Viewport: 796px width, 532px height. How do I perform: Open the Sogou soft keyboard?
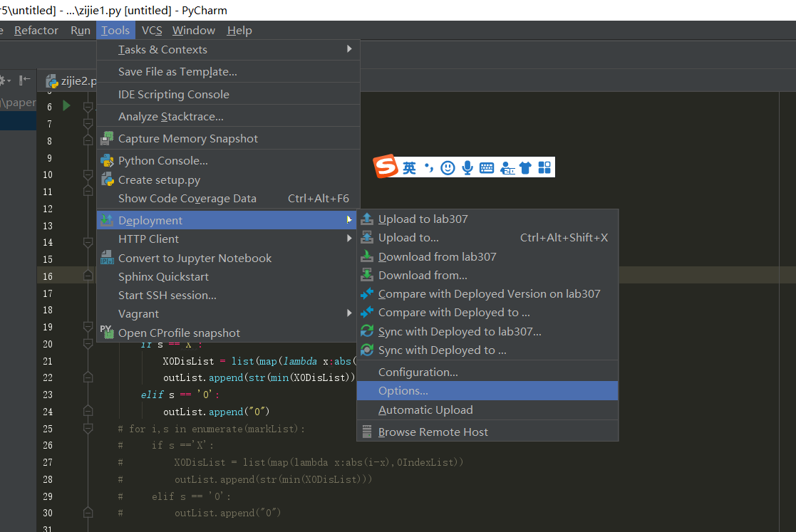point(486,168)
